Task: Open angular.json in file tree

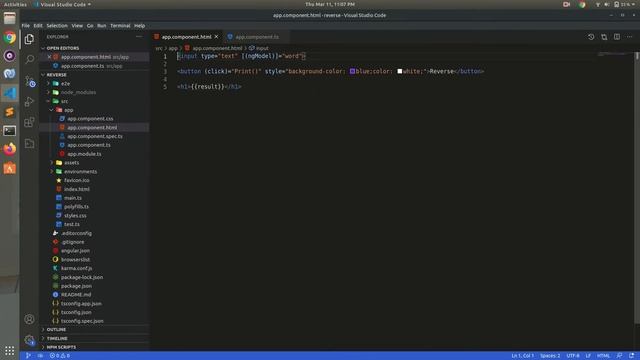Action: point(76,251)
